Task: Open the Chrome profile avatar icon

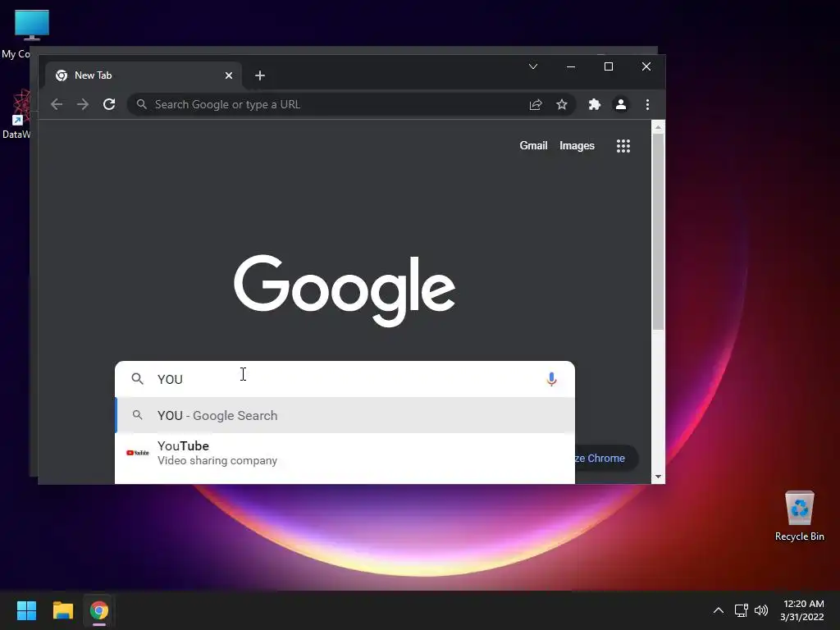Action: point(621,104)
